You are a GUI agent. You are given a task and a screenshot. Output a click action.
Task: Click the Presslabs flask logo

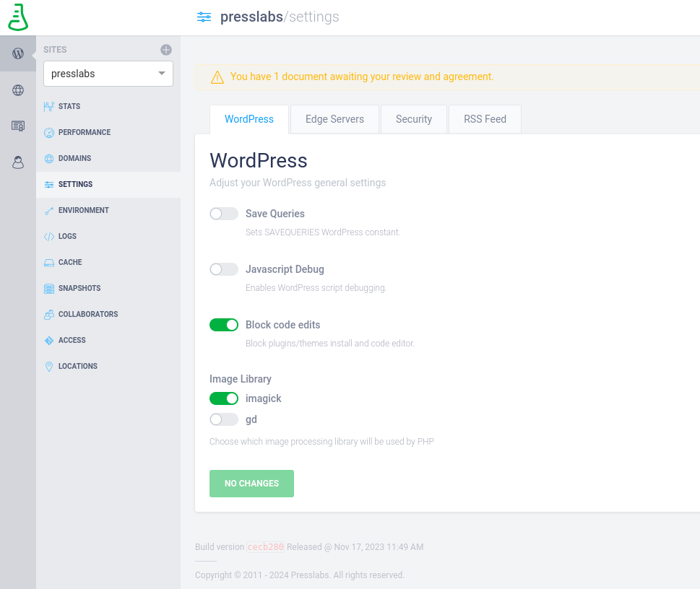18,17
